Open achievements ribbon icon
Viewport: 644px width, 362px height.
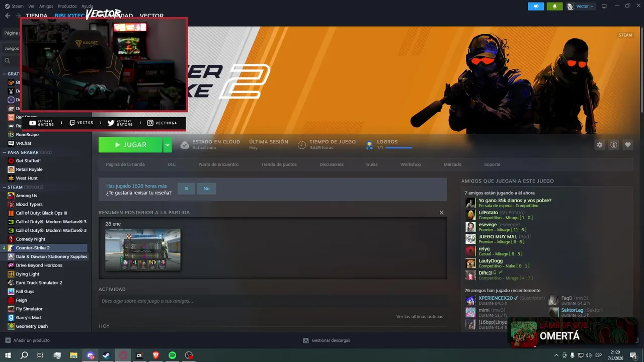(369, 145)
